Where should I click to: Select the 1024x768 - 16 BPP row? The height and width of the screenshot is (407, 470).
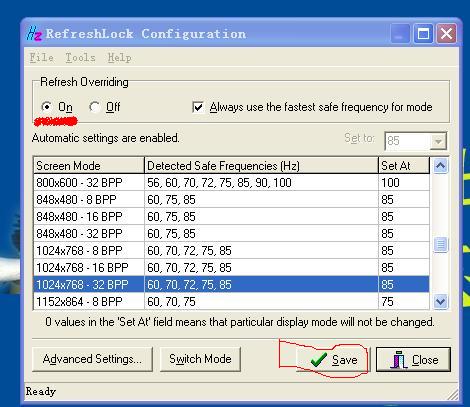(231, 268)
